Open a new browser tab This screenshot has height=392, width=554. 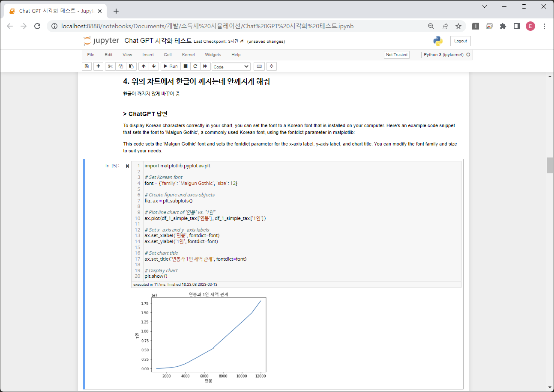coord(116,11)
